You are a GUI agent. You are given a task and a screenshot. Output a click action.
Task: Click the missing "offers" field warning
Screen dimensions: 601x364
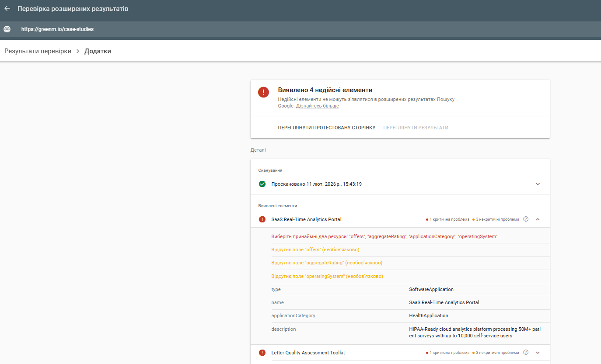pyautogui.click(x=315, y=250)
